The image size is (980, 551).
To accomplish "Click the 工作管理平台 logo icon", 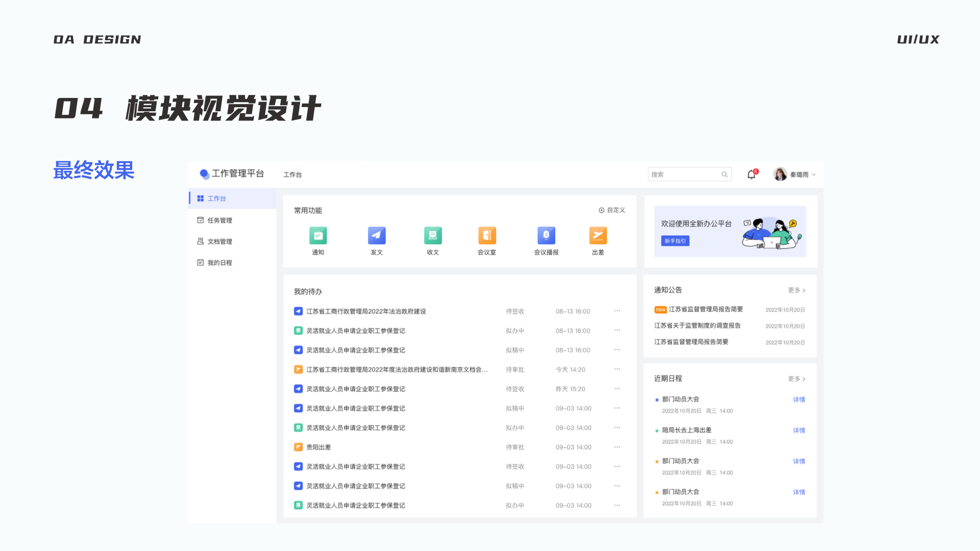I will tap(203, 173).
